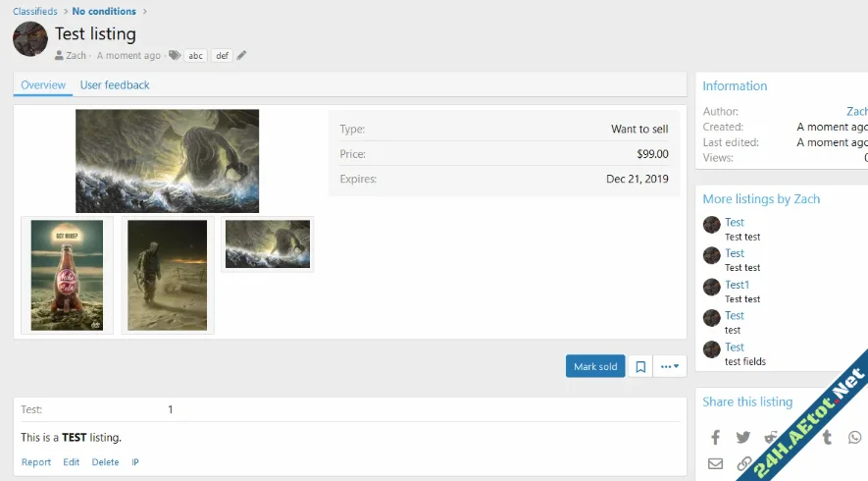Switch to the User feedback tab
This screenshot has height=481, width=868.
point(115,85)
